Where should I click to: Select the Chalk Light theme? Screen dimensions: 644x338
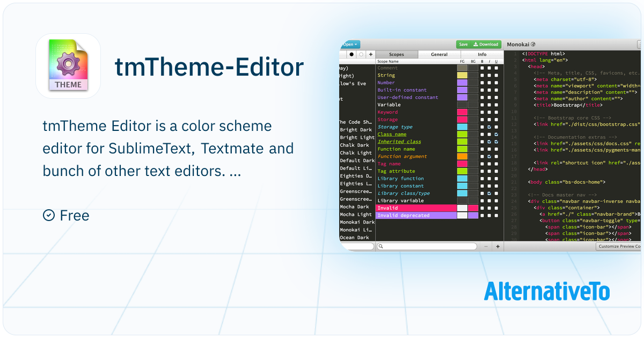pyautogui.click(x=357, y=153)
